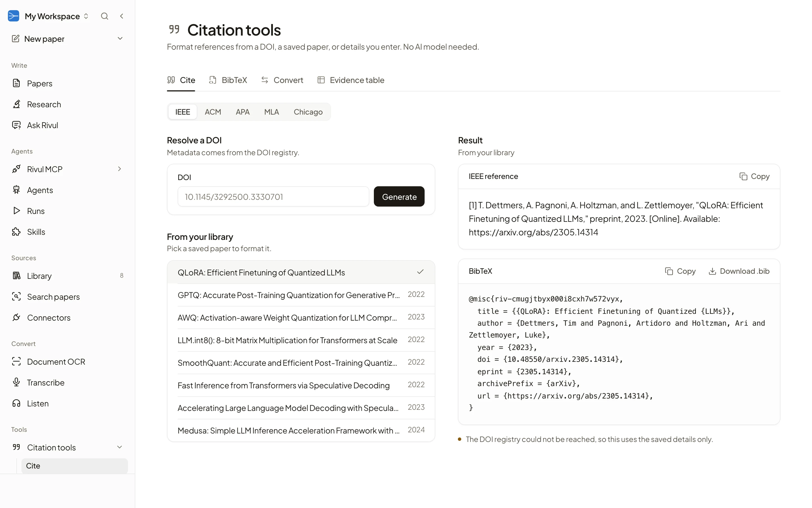Image resolution: width=812 pixels, height=508 pixels.
Task: Select the QLoRA paper from library list
Action: click(x=301, y=272)
